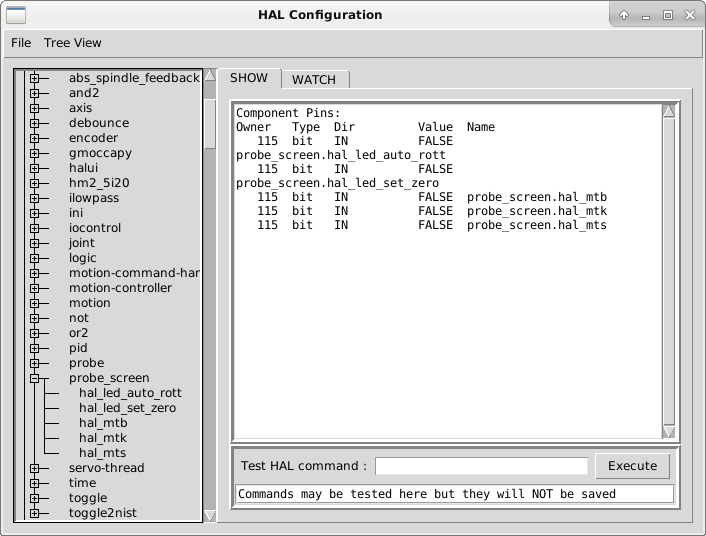This screenshot has width=706, height=536.
Task: Select the time tree label
Action: coord(82,483)
